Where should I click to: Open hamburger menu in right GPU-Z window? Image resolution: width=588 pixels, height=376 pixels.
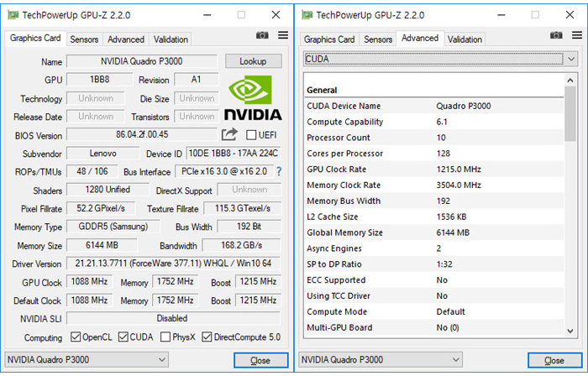tap(577, 35)
